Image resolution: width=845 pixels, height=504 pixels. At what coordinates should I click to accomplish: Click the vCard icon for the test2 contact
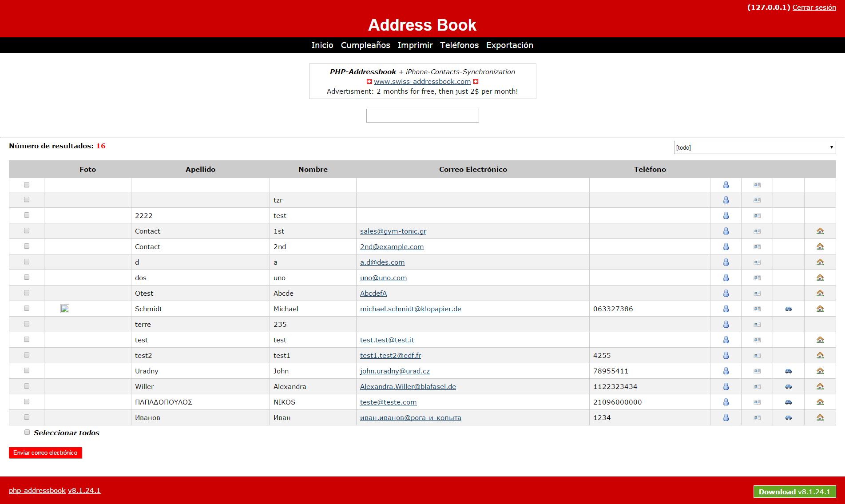[757, 355]
